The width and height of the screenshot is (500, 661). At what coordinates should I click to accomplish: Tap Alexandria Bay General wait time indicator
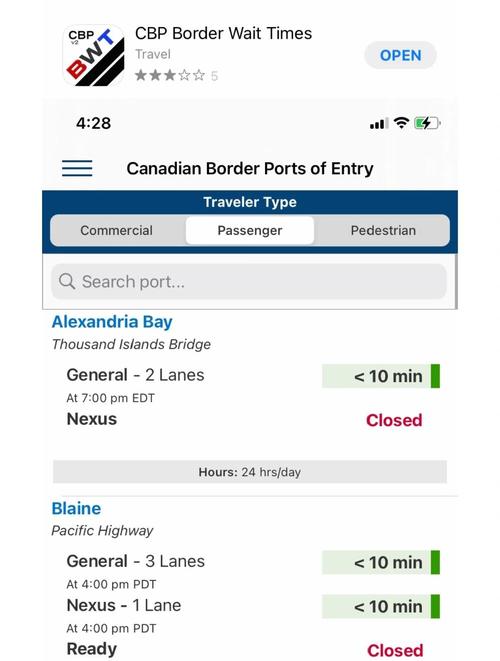381,376
